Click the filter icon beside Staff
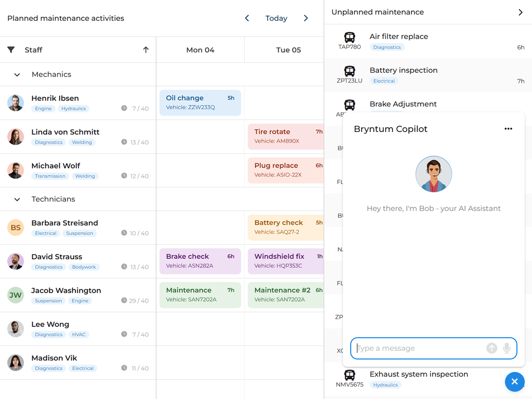Viewport: 532px width, 399px height. click(x=11, y=50)
